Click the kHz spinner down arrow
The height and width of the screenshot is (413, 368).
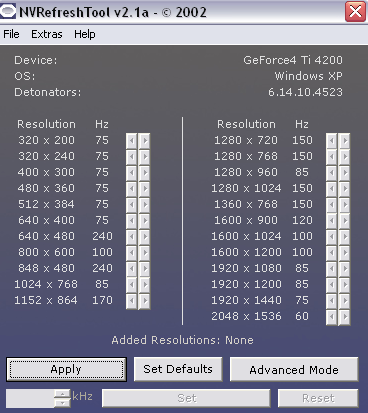pos(62,403)
